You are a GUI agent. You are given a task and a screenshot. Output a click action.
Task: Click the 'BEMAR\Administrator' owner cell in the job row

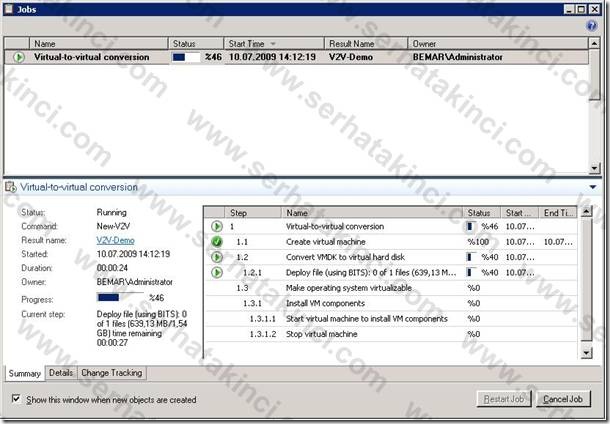point(458,57)
